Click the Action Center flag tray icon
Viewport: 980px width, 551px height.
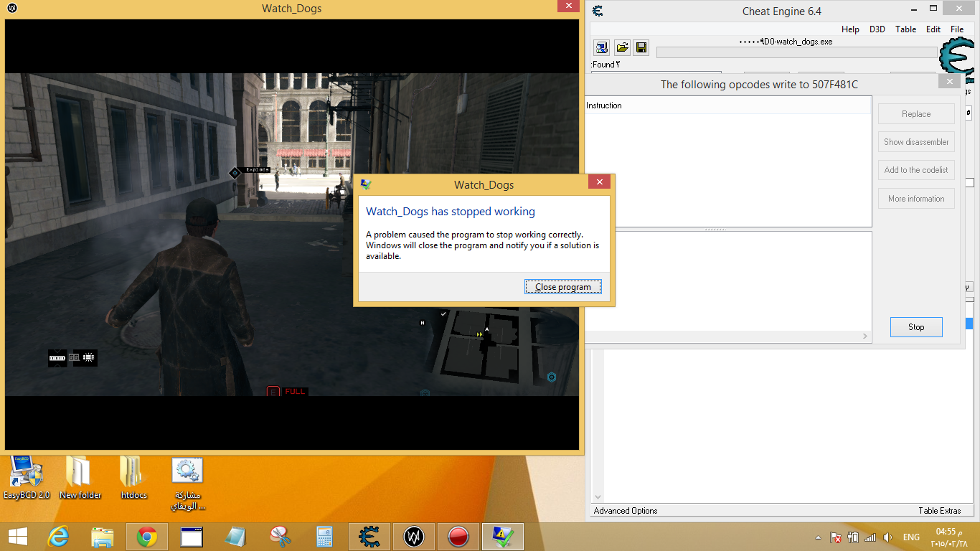[836, 537]
